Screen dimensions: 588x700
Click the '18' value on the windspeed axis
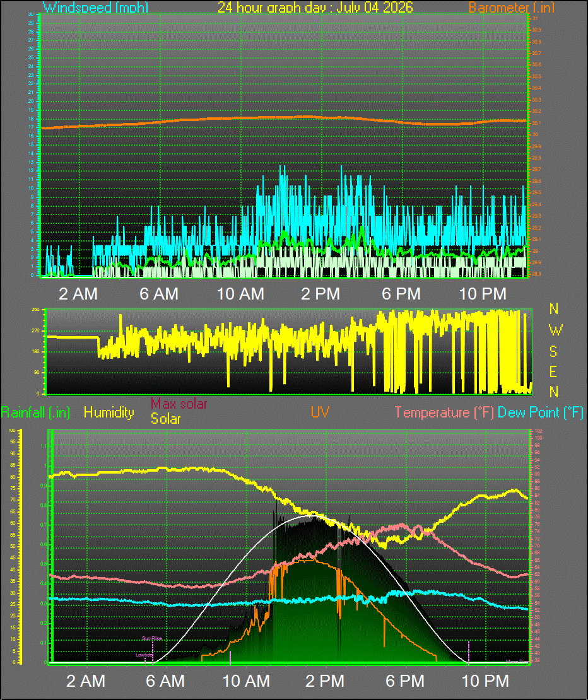(31, 119)
